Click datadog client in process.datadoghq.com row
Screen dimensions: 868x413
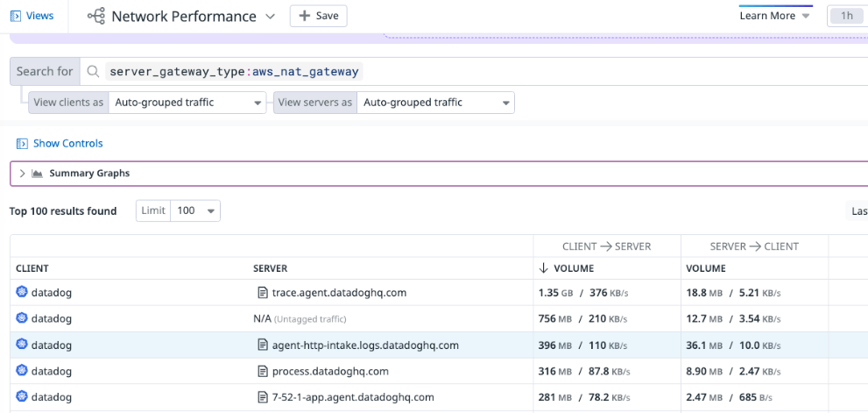pos(51,371)
